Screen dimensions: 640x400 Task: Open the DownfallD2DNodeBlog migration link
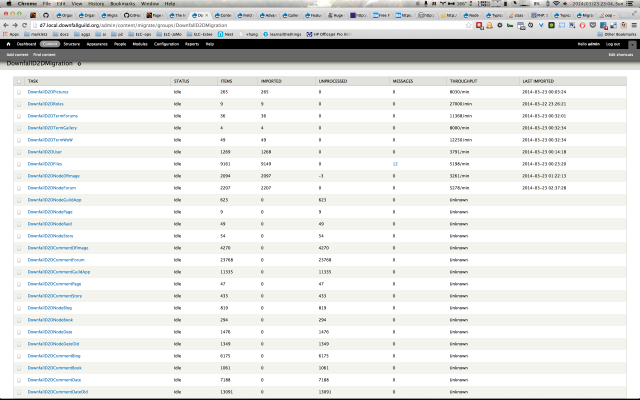[x=50, y=308]
